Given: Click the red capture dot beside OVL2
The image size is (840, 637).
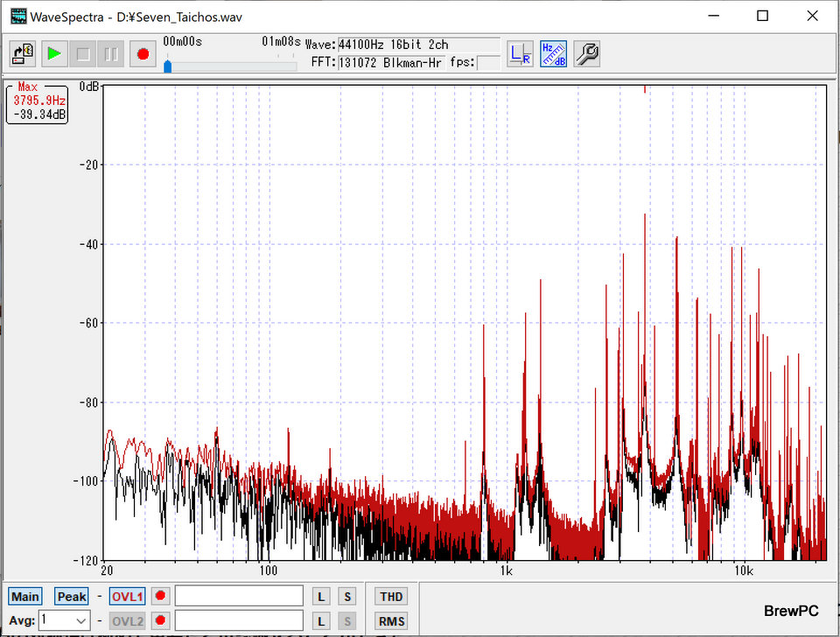Looking at the screenshot, I should point(160,620).
